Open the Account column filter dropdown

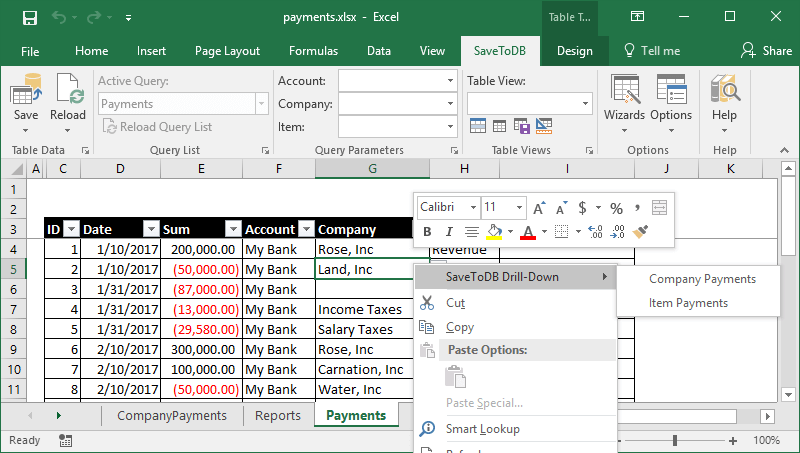(x=306, y=229)
